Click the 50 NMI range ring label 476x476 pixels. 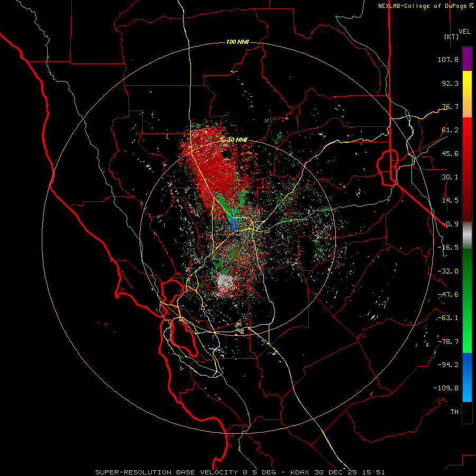pos(237,140)
